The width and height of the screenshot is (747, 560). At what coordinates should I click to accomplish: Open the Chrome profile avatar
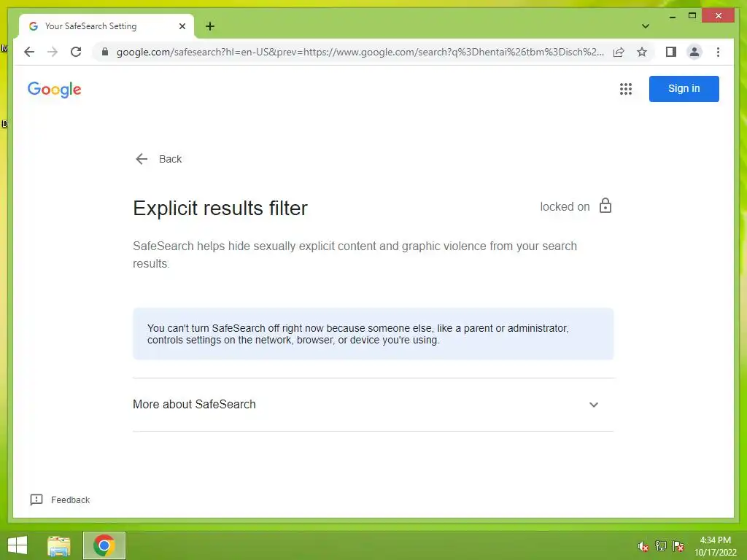click(694, 52)
